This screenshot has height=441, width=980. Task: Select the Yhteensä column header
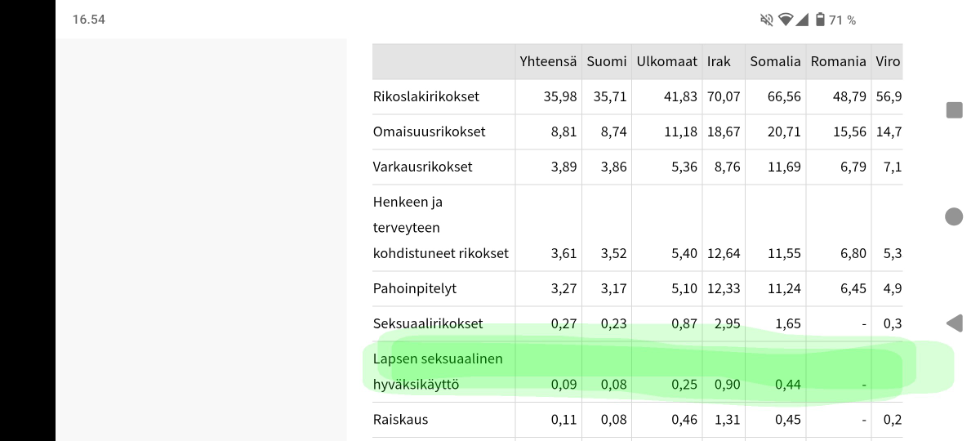point(548,61)
